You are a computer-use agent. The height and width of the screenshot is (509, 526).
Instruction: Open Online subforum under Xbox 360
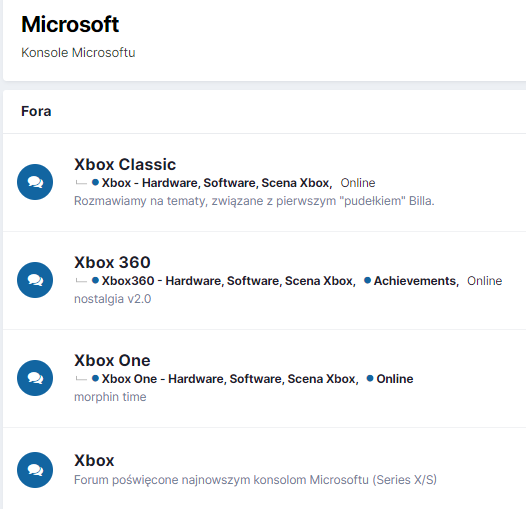tap(484, 281)
